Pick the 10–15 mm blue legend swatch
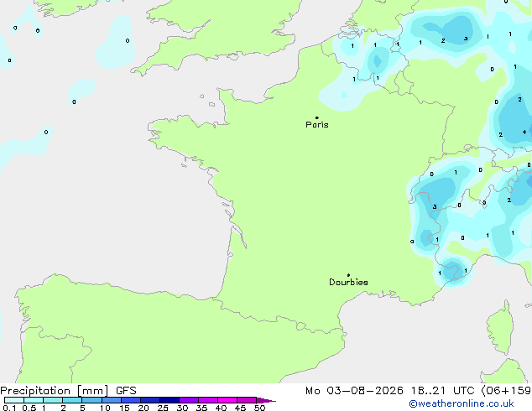 pyautogui.click(x=112, y=400)
